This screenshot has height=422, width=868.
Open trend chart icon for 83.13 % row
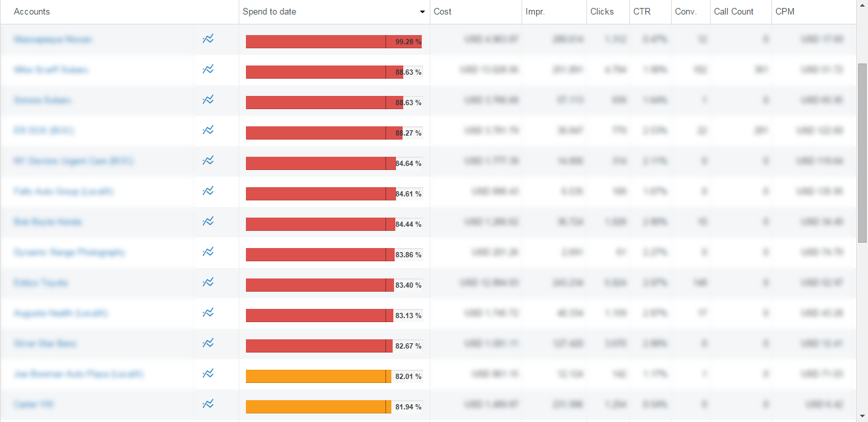(208, 313)
